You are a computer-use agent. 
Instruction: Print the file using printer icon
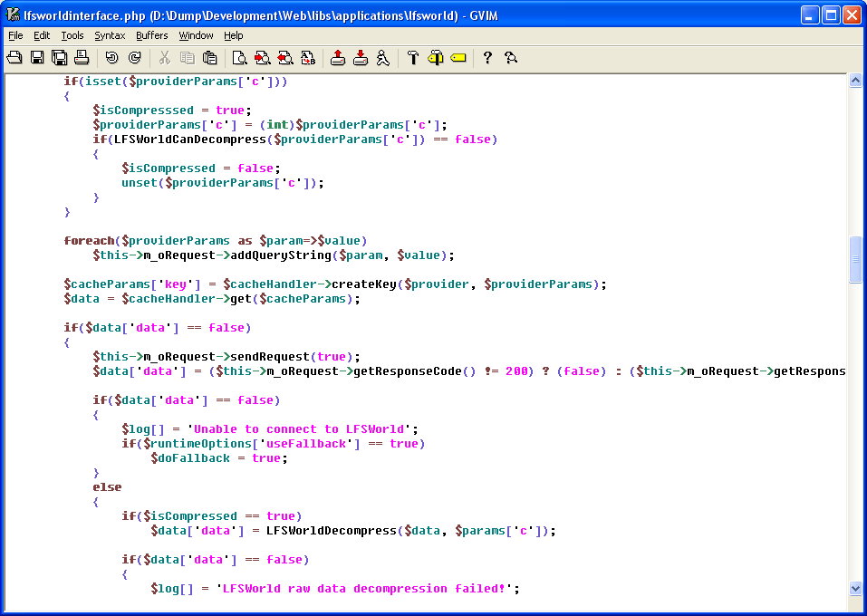click(x=82, y=57)
